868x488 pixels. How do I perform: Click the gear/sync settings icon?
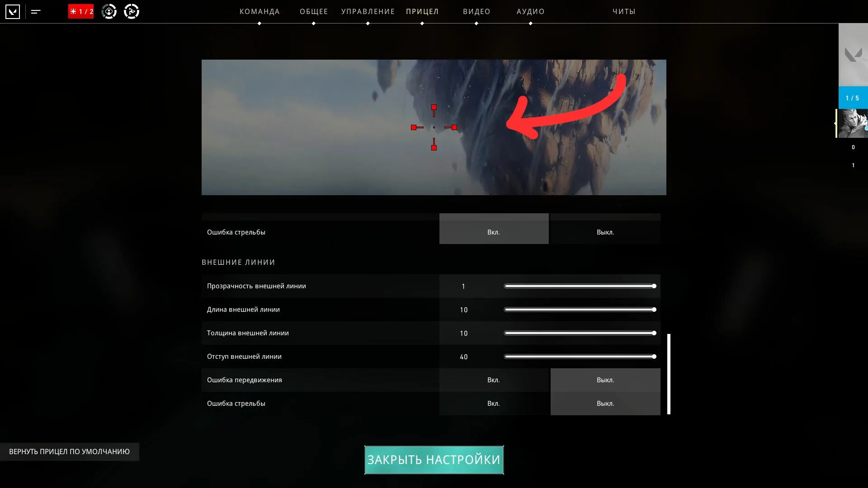pyautogui.click(x=131, y=11)
